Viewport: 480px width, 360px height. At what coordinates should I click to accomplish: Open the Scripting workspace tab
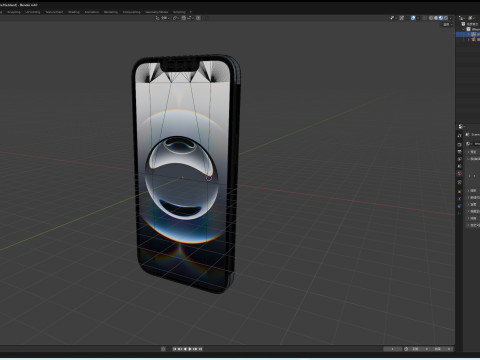pos(179,12)
